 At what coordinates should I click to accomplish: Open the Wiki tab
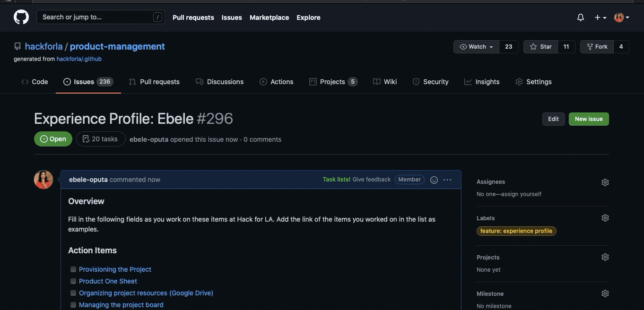[x=385, y=81]
